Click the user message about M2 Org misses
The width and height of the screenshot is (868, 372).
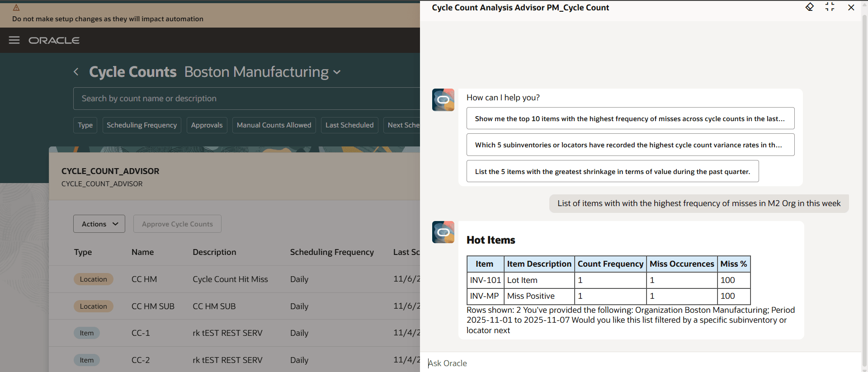(699, 203)
